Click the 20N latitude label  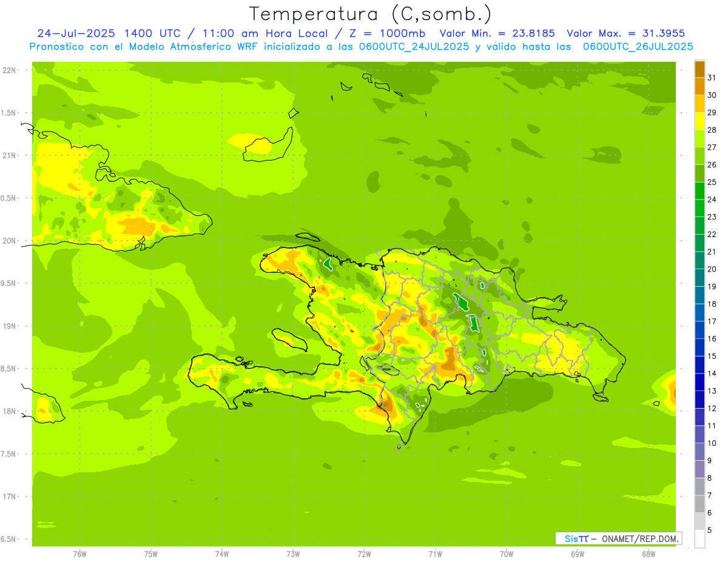tap(8, 241)
